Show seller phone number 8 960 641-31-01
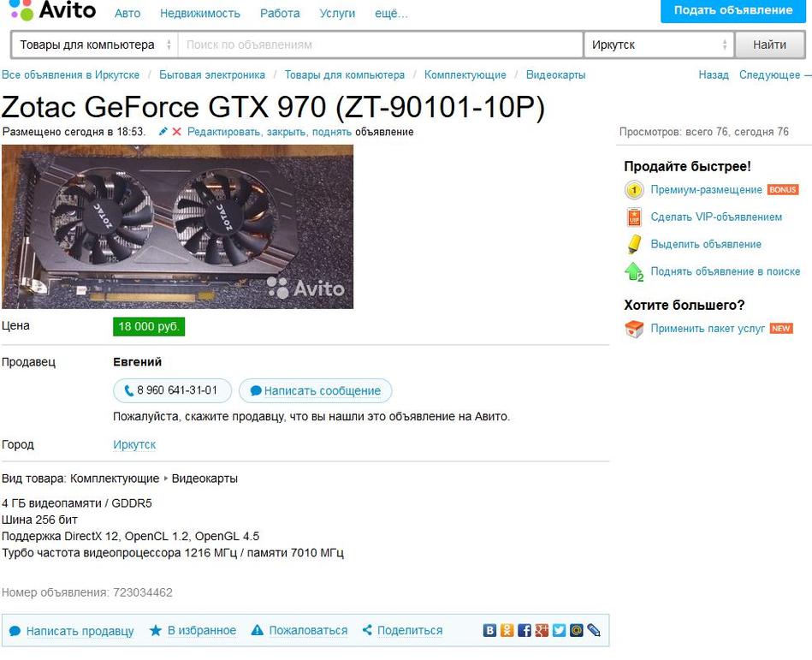The height and width of the screenshot is (660, 812). click(173, 390)
